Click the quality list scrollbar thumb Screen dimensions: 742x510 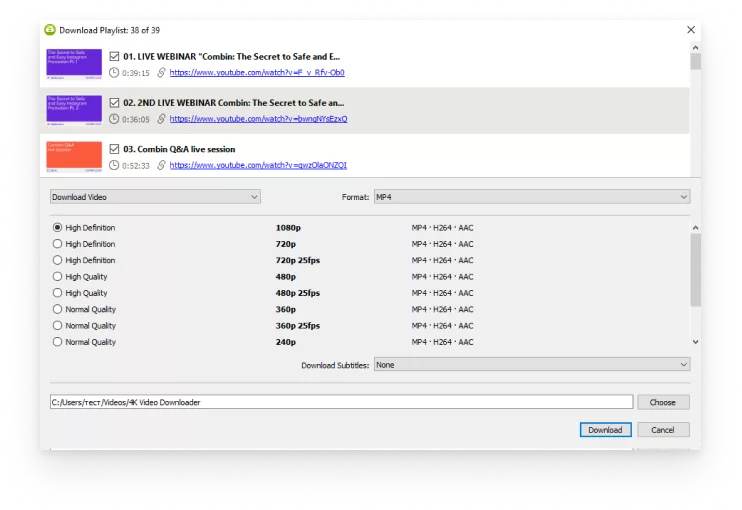coord(695,270)
